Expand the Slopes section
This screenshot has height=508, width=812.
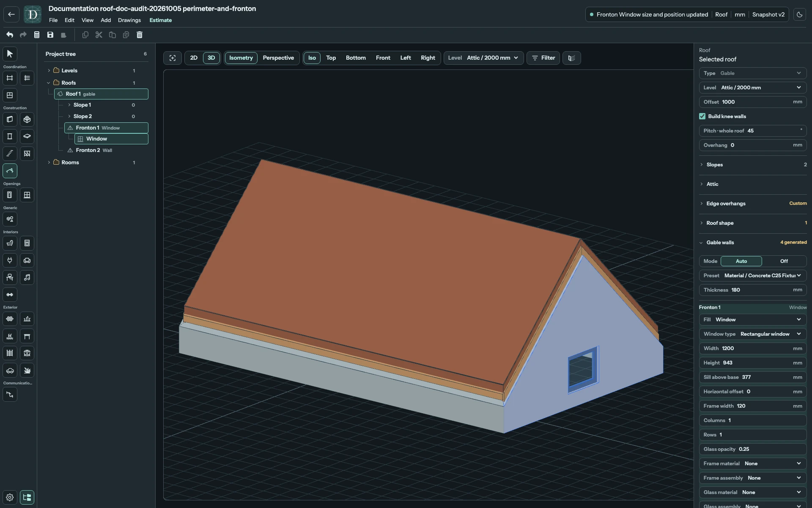click(x=752, y=165)
